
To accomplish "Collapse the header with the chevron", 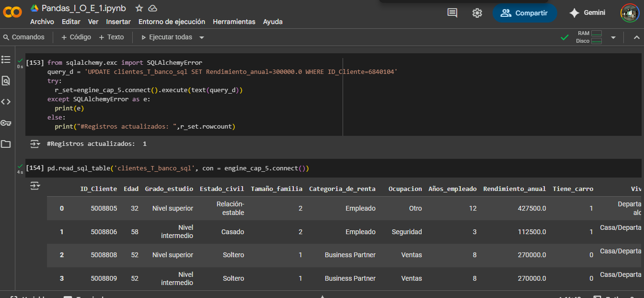I will (637, 37).
